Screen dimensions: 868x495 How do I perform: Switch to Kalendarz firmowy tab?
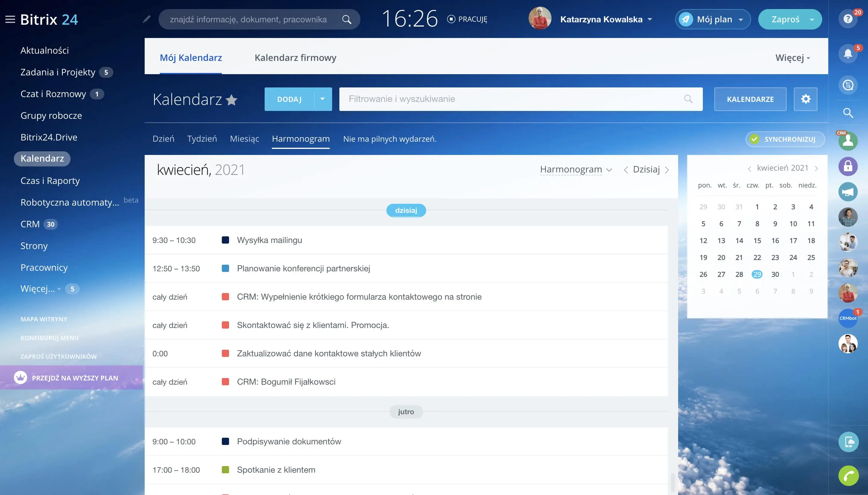click(x=295, y=58)
